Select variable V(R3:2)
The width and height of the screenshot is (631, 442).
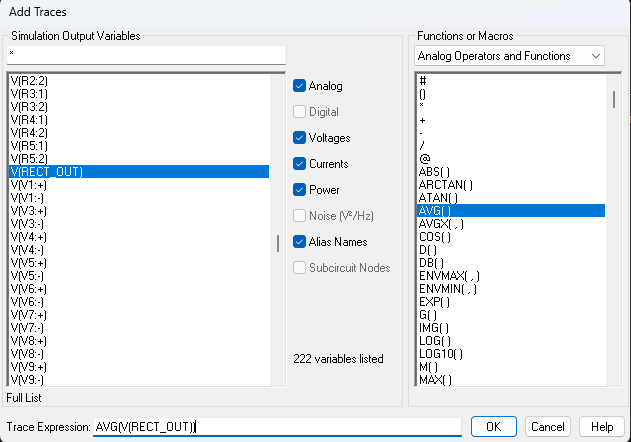139,107
